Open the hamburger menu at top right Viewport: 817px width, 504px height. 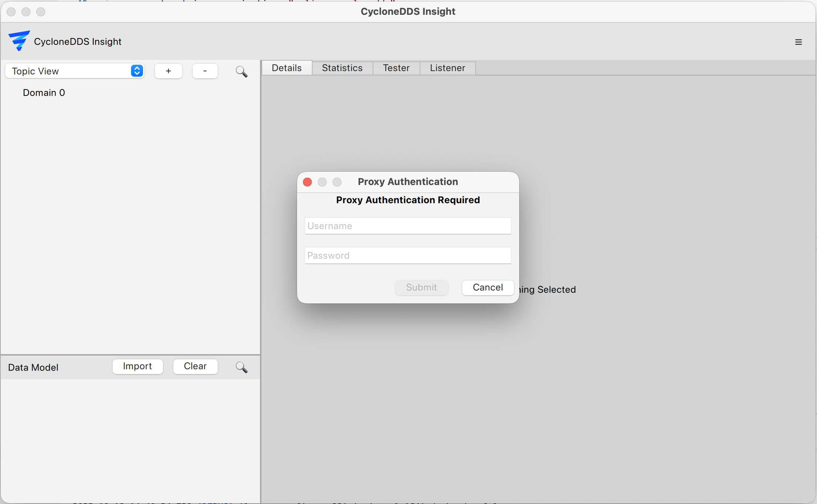point(798,42)
